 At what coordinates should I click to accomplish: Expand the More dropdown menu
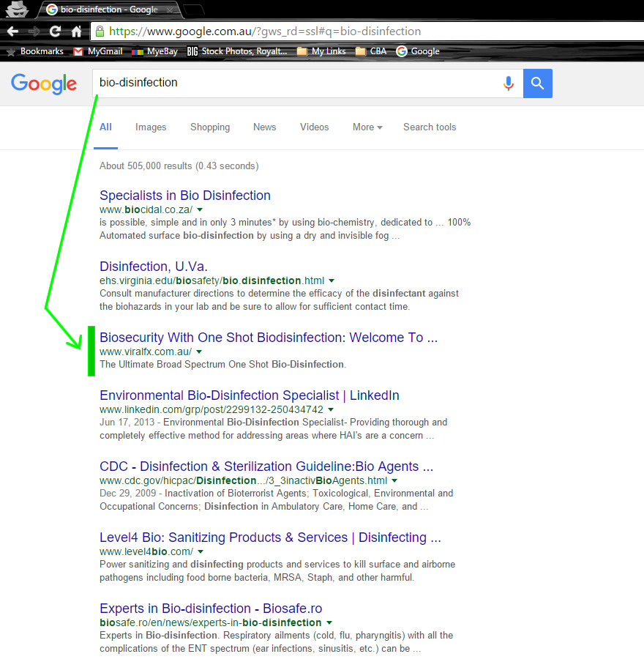367,127
